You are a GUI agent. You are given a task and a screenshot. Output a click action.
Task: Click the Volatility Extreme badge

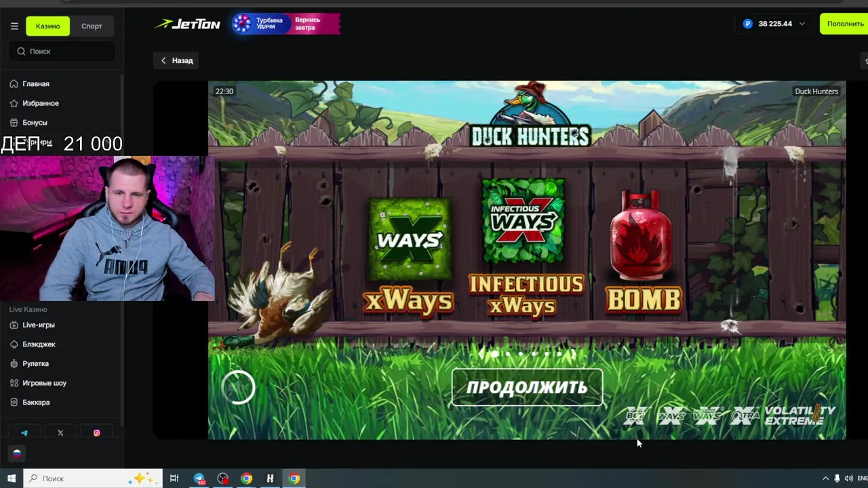click(800, 415)
